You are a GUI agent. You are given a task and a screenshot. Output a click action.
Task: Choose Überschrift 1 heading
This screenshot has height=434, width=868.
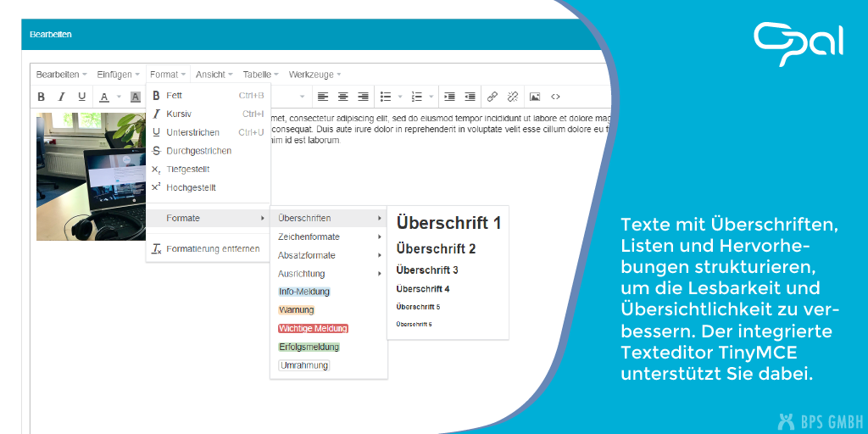click(x=448, y=223)
